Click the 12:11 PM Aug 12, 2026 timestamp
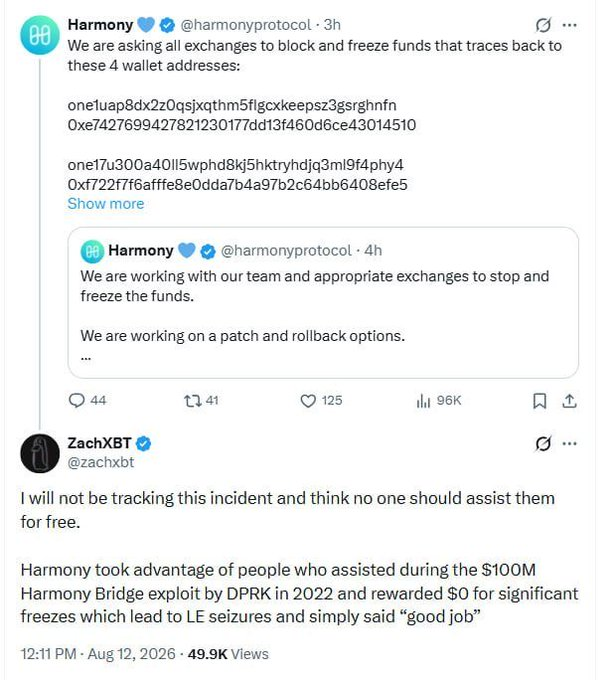The height and width of the screenshot is (680, 614). (x=98, y=654)
